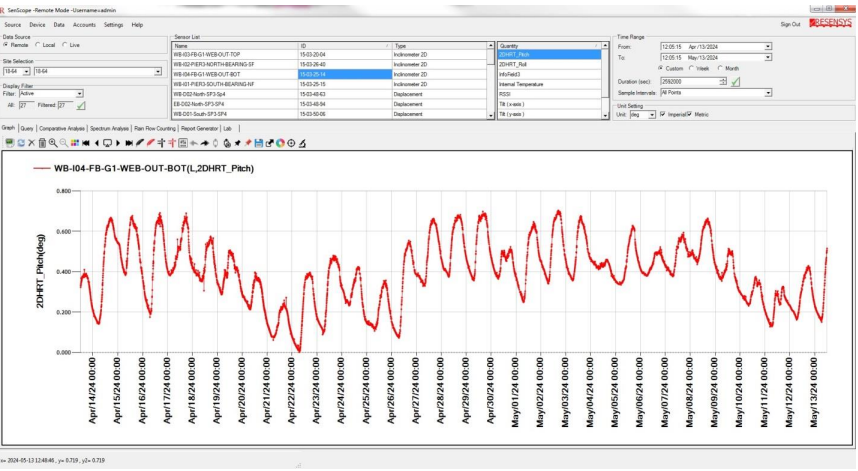Jump to last with skip-forward icon

pos(129,143)
